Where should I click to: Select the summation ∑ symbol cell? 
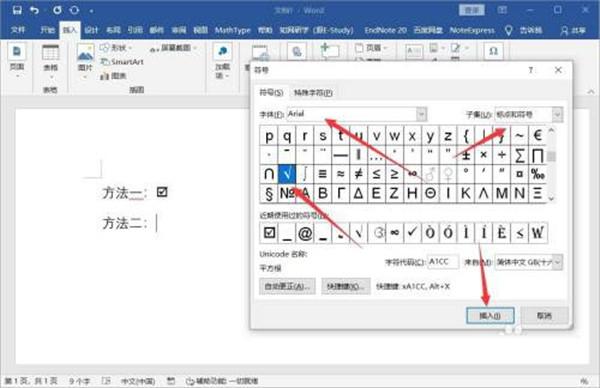519,155
